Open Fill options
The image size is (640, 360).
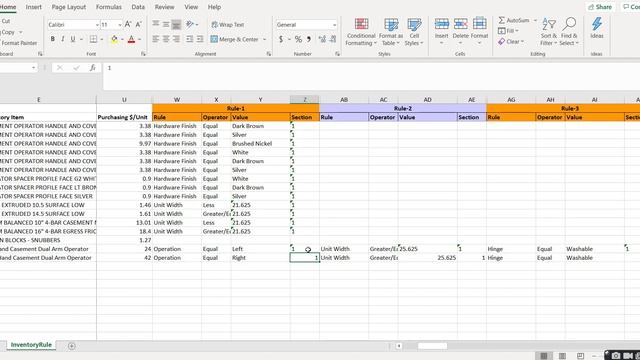coord(508,31)
